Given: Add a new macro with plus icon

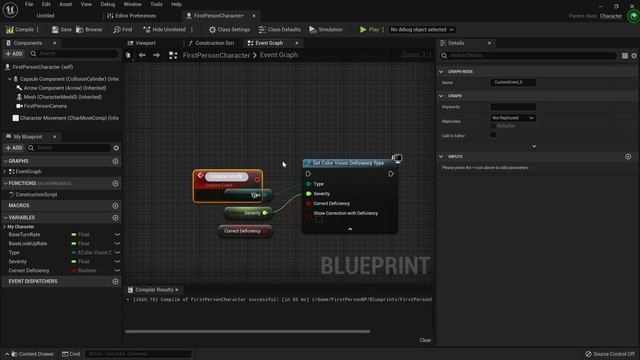Looking at the screenshot, I should coord(116,206).
